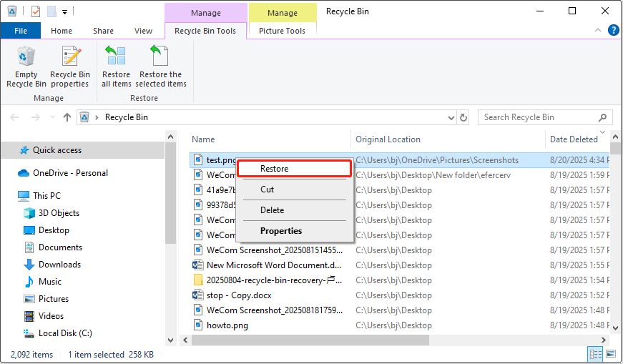
Task: Open Pictures in navigation pane
Action: [x=53, y=298]
